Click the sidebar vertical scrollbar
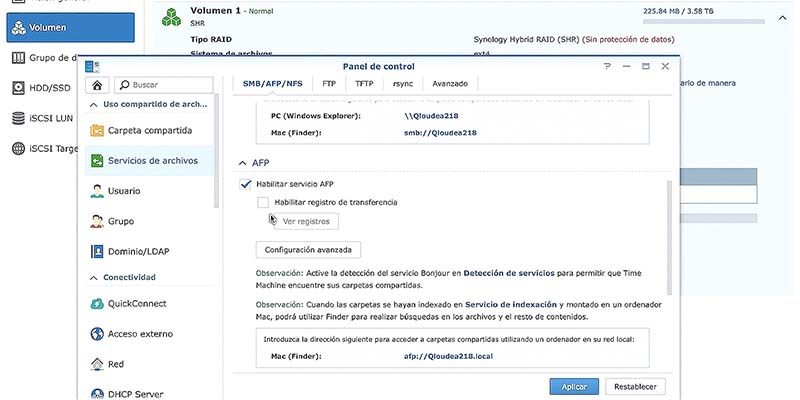Viewport: 800px width, 400px height. point(216,151)
